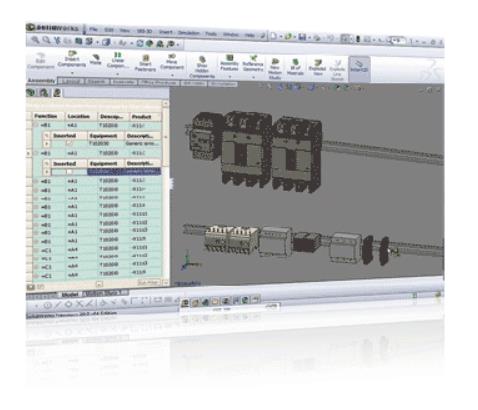Click the Location column header
This screenshot has height=410, width=478.
pos(80,116)
